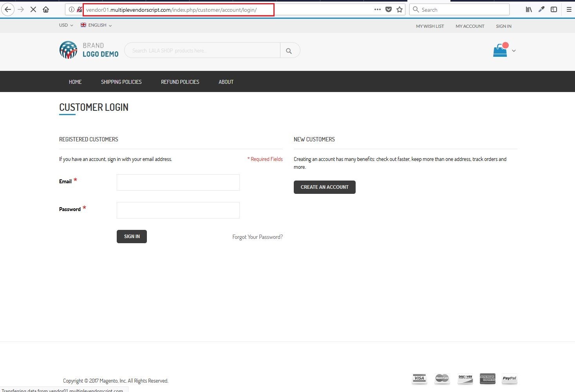
Task: Click the Firefox home icon
Action: pyautogui.click(x=46, y=9)
